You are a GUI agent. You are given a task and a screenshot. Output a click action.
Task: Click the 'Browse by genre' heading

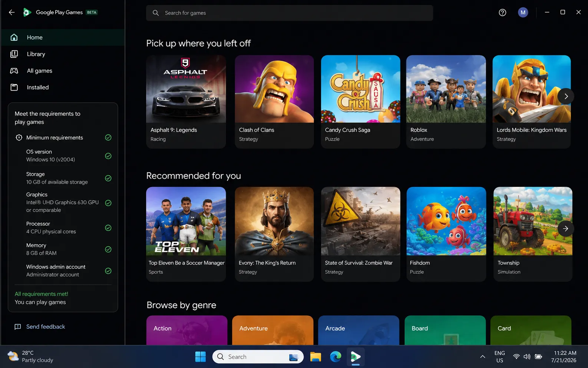tap(181, 305)
